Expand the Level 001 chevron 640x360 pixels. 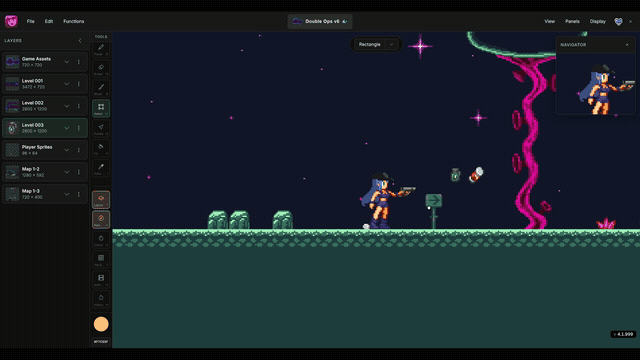tap(67, 84)
